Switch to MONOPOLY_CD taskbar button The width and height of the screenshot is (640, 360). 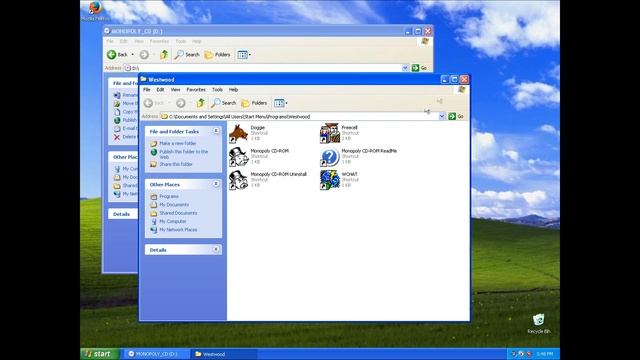click(x=157, y=354)
